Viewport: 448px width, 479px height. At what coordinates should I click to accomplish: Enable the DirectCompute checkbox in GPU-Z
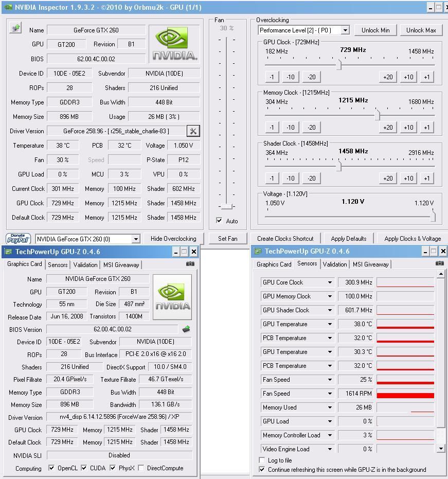point(141,468)
